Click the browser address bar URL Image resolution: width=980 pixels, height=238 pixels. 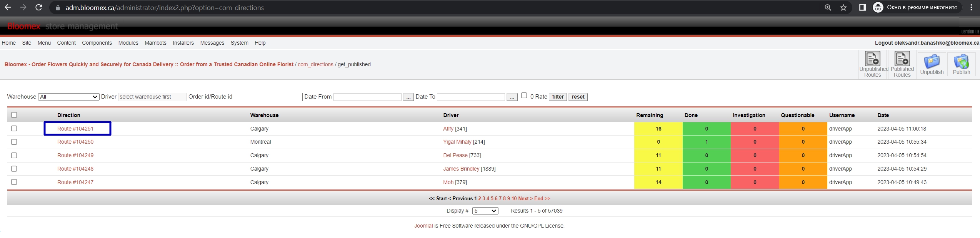tap(165, 8)
